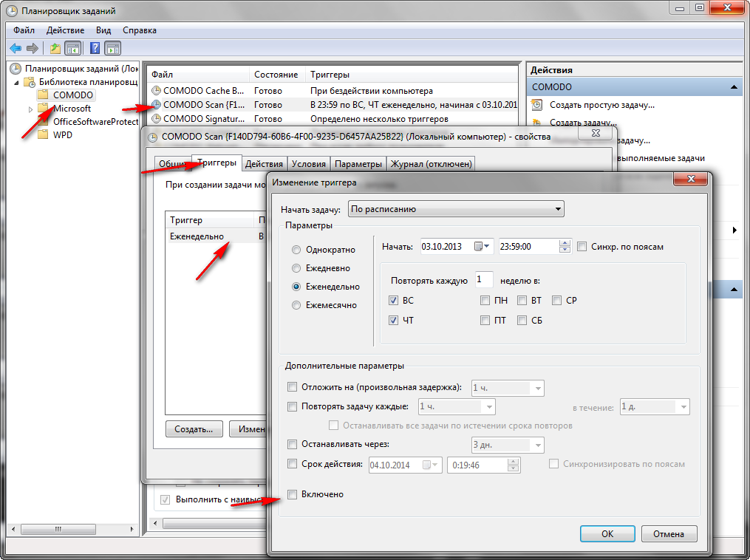This screenshot has width=750, height=560.
Task: Open the random delay 1 ч. dropdown
Action: (508, 388)
